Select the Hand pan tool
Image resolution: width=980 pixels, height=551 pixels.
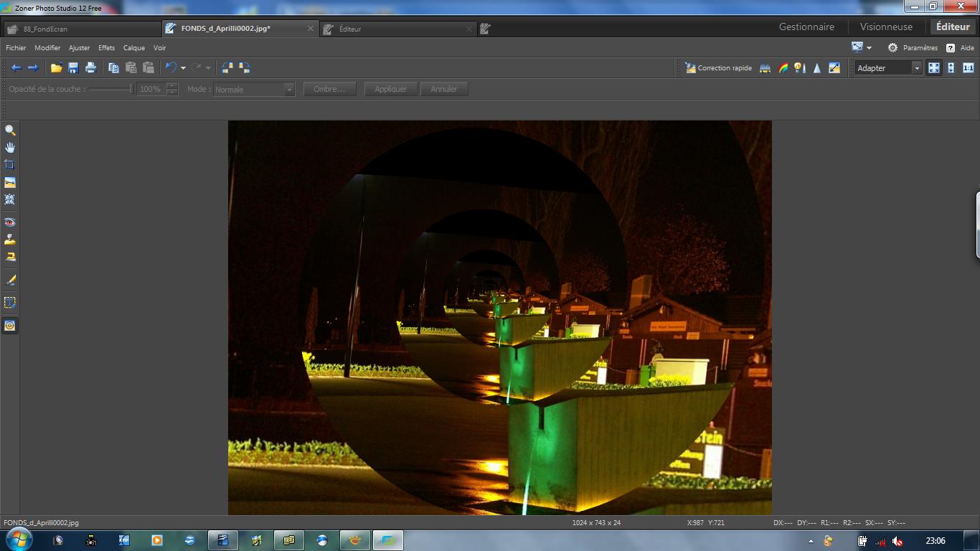10,147
